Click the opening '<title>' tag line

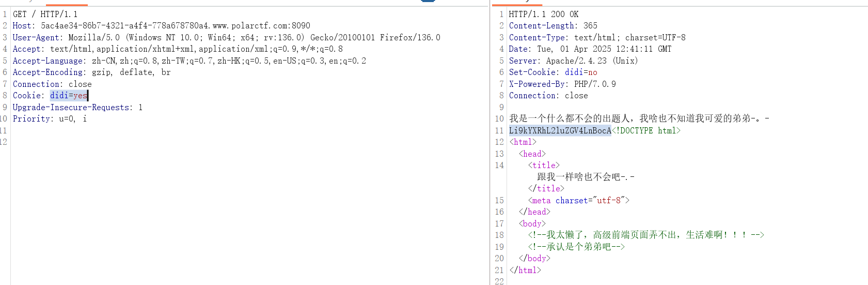(x=544, y=165)
